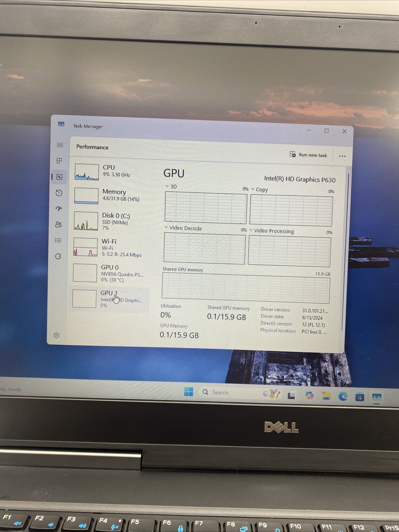Image resolution: width=399 pixels, height=532 pixels.
Task: Click the Disk 0 mini graph thumbnail
Action: (x=86, y=221)
